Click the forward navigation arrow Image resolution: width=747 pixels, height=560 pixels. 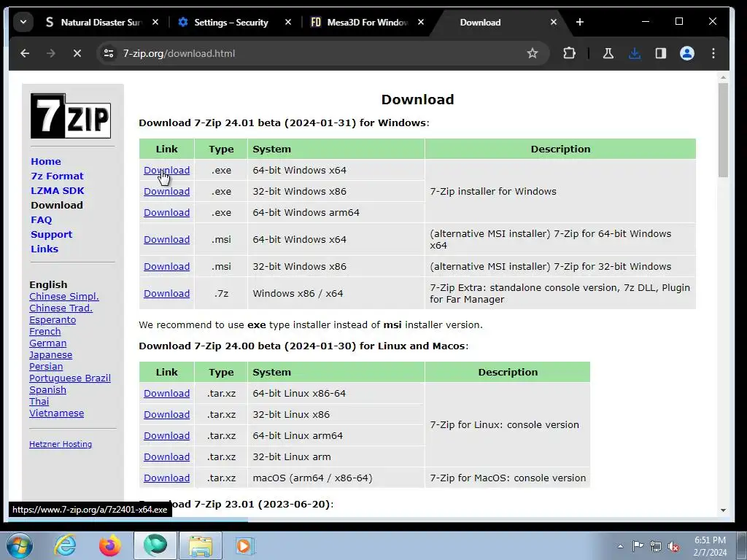pyautogui.click(x=51, y=53)
